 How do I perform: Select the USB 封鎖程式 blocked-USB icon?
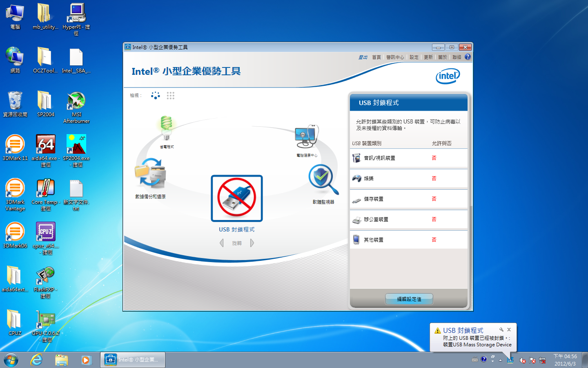pos(237,198)
